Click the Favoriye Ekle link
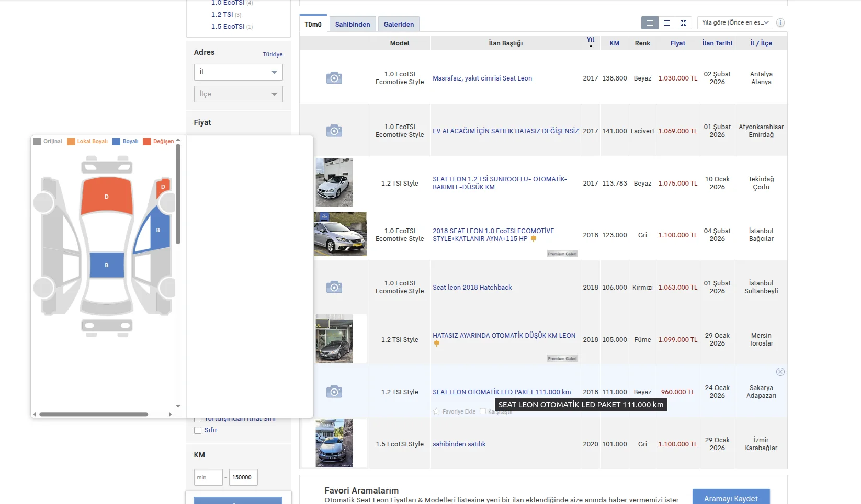 point(459,411)
